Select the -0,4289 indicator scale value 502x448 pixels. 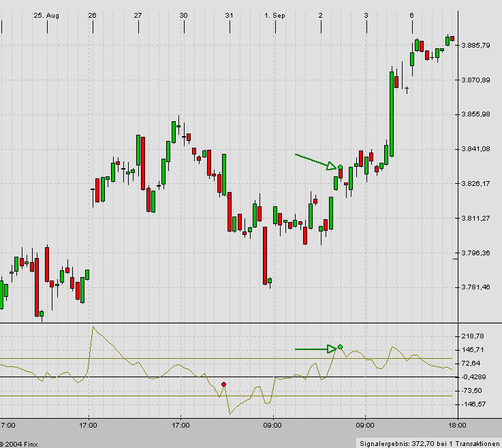click(473, 377)
